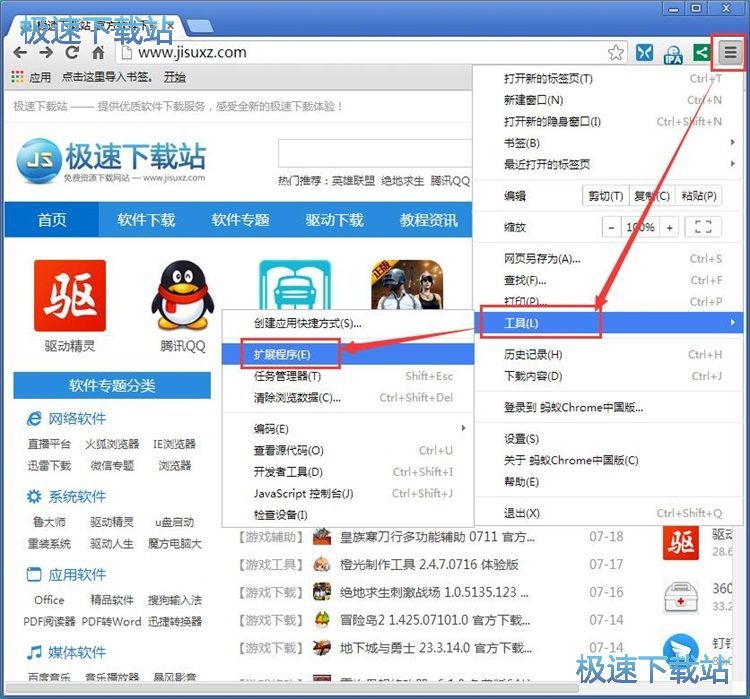The image size is (750, 699).
Task: Decrease zoom with the minus button
Action: pyautogui.click(x=611, y=227)
